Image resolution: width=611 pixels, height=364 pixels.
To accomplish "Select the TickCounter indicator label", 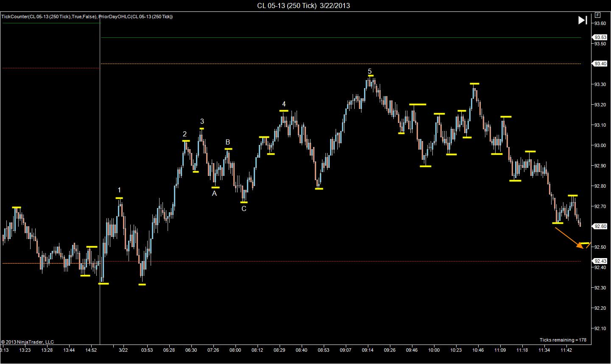I will 49,17.
